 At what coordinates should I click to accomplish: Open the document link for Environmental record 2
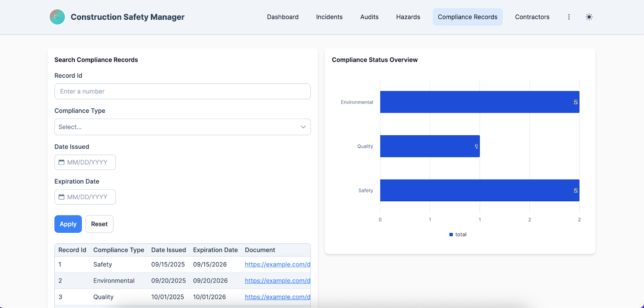(x=277, y=281)
